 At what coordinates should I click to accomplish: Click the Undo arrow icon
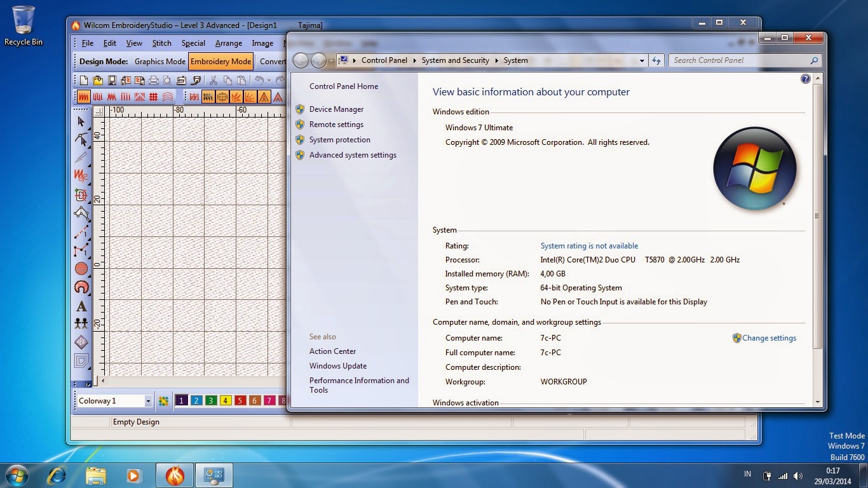coord(259,80)
